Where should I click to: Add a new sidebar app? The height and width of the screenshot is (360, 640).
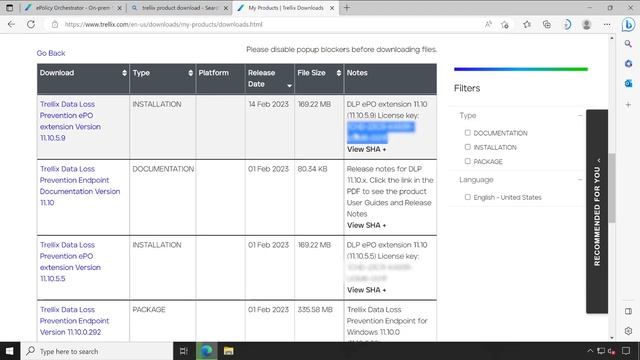coord(628,105)
